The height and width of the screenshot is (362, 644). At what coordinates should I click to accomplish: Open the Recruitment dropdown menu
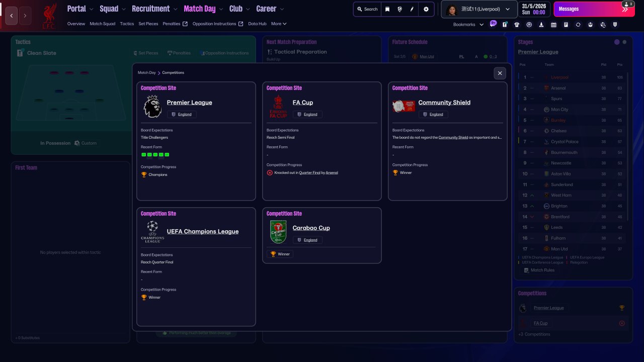pos(155,9)
